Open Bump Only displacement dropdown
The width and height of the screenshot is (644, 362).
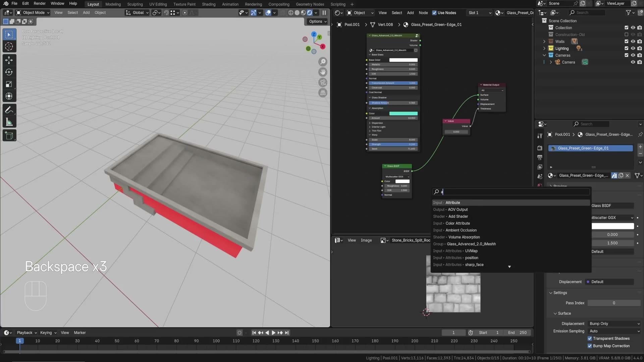pos(614,324)
